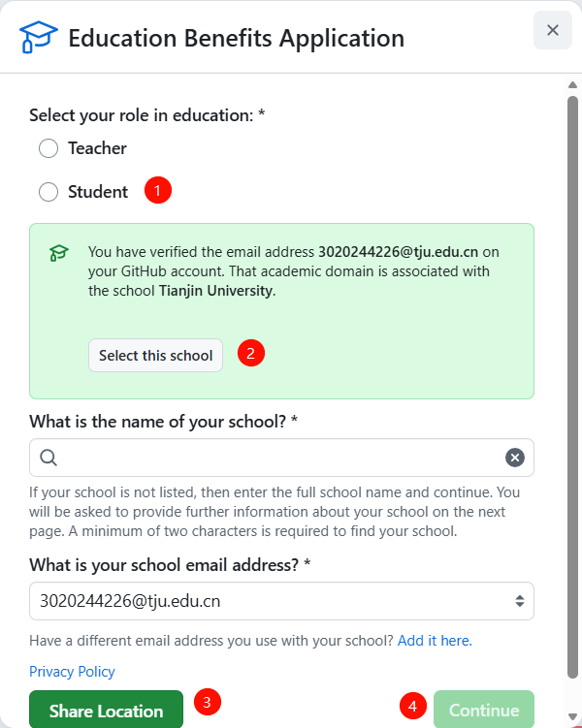Choose the Student role option
This screenshot has height=728, width=582.
click(48, 192)
